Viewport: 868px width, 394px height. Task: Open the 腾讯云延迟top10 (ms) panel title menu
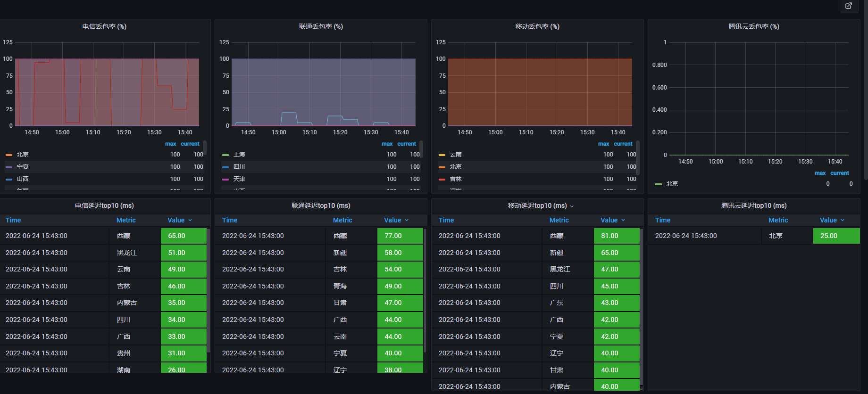coord(754,205)
